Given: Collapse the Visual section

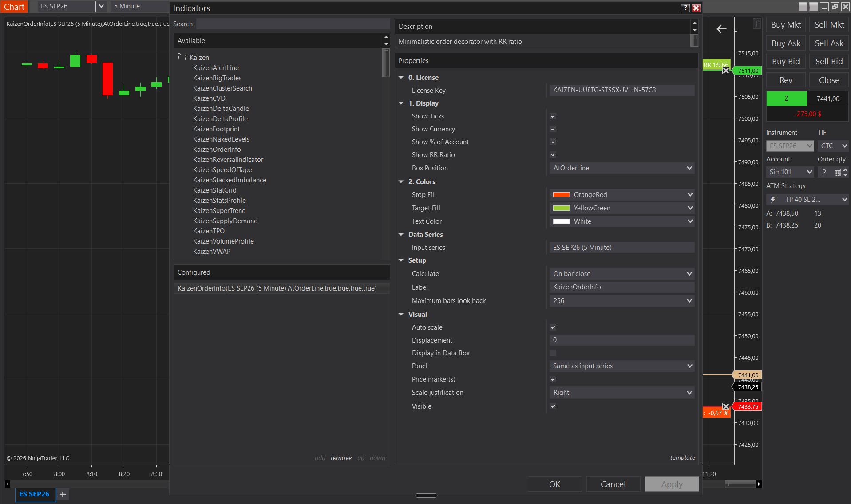Looking at the screenshot, I should [401, 315].
